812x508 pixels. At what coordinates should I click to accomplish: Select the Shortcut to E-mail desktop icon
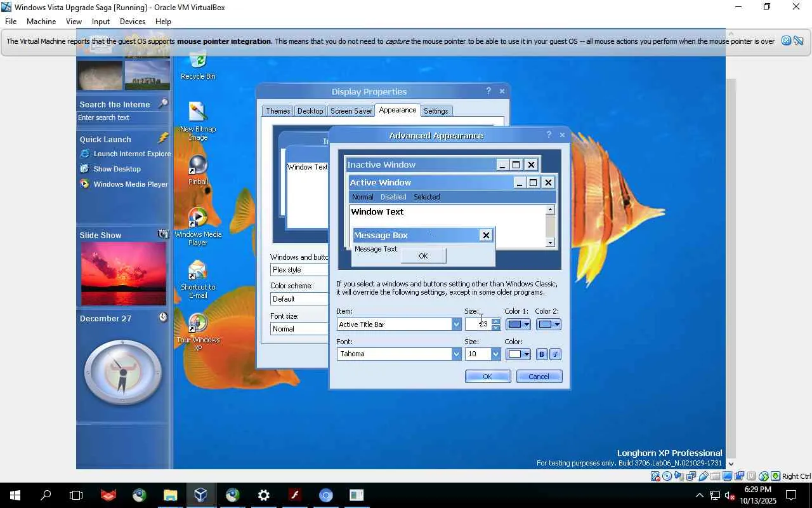pyautogui.click(x=198, y=279)
